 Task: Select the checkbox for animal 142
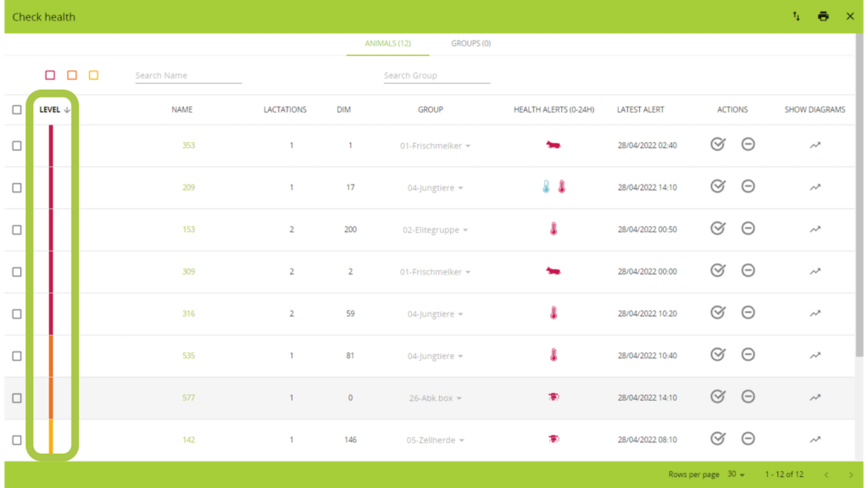17,440
